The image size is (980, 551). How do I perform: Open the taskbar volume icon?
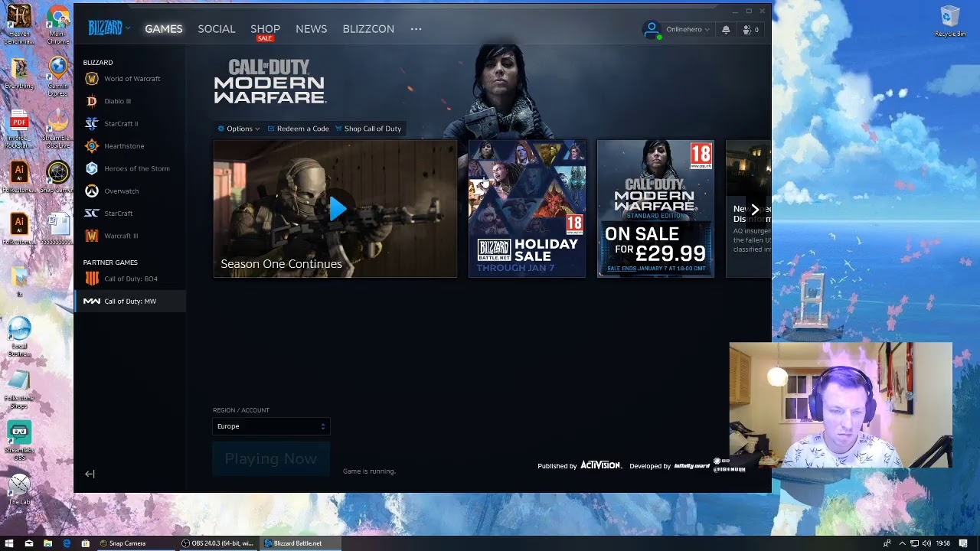tap(926, 543)
